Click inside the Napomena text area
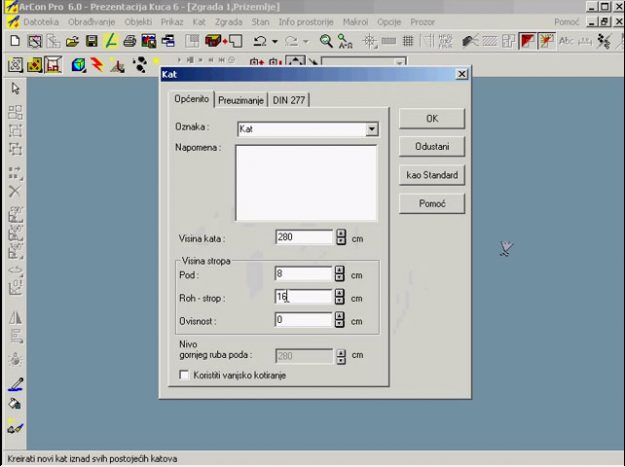This screenshot has height=467, width=625. pos(306,181)
